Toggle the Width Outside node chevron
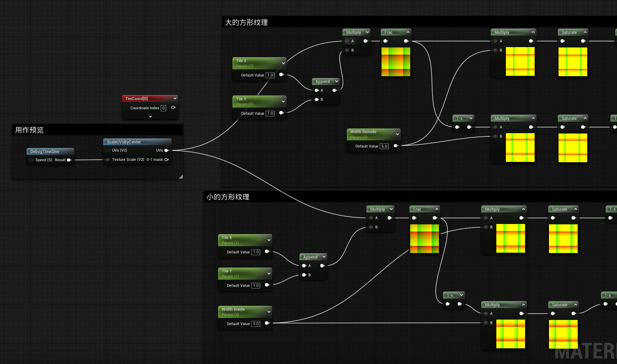Image resolution: width=617 pixels, height=364 pixels. click(398, 134)
